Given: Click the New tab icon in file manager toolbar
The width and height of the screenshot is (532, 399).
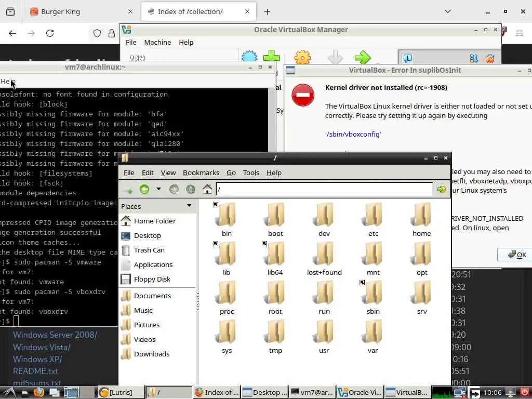Looking at the screenshot, I should [x=128, y=190].
